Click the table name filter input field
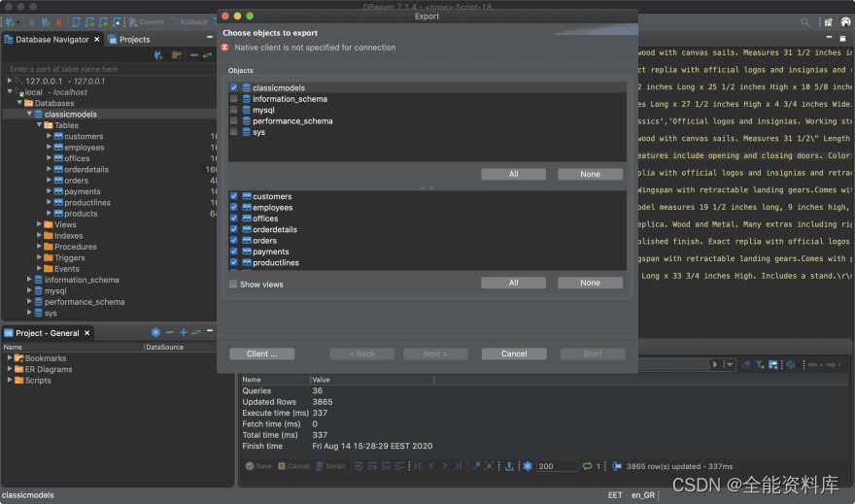The width and height of the screenshot is (855, 504). coord(109,69)
